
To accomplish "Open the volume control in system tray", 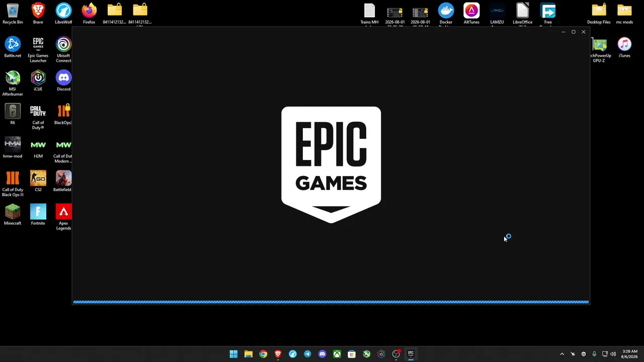I will coord(613,354).
